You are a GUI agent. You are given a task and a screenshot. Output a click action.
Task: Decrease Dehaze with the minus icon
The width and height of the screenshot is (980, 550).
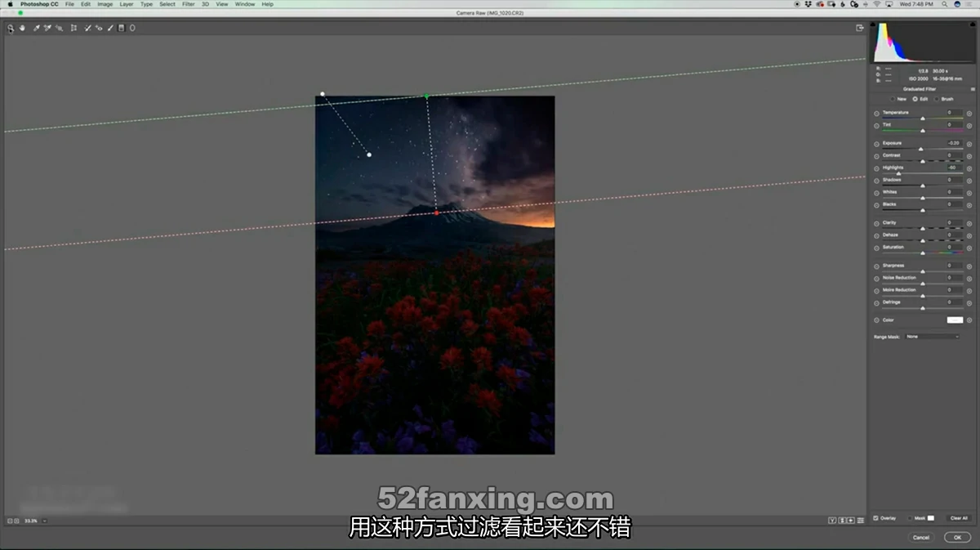(877, 235)
